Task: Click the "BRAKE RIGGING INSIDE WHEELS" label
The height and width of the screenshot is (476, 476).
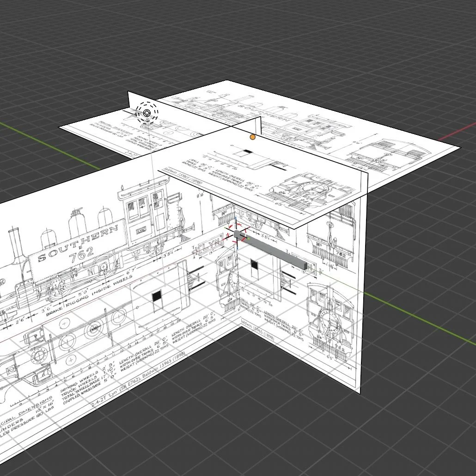Action: (x=90, y=295)
